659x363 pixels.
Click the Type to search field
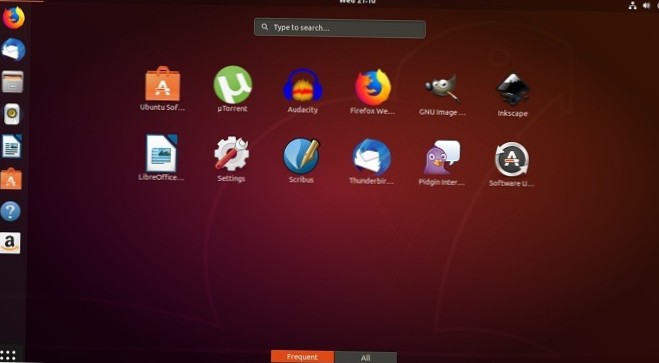tap(340, 28)
